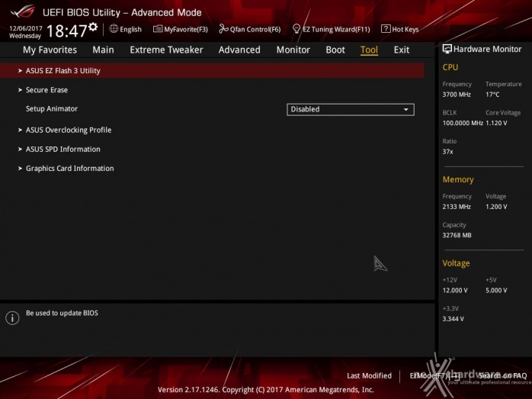Open the Advanced tab
The image size is (532, 399).
[239, 50]
